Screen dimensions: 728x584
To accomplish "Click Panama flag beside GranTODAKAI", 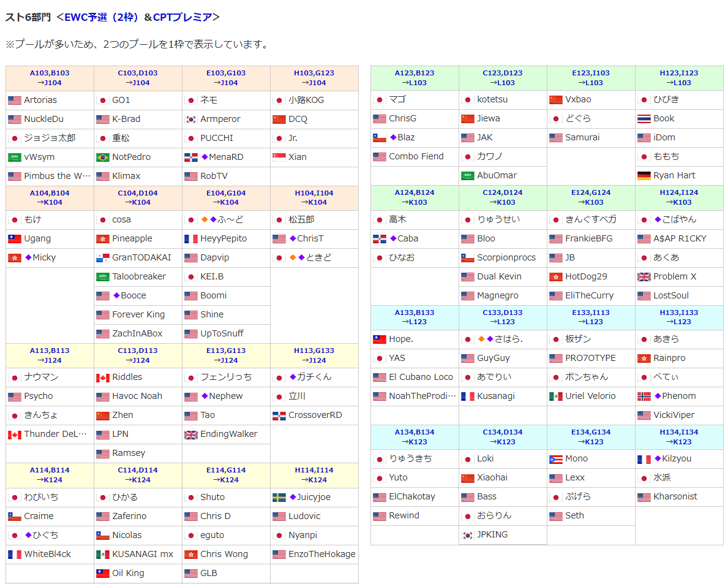I will coord(103,258).
